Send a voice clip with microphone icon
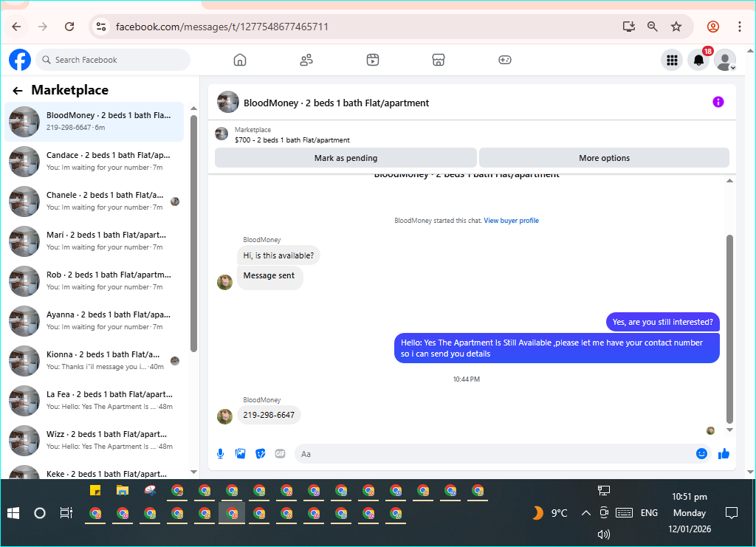756x547 pixels. click(220, 453)
